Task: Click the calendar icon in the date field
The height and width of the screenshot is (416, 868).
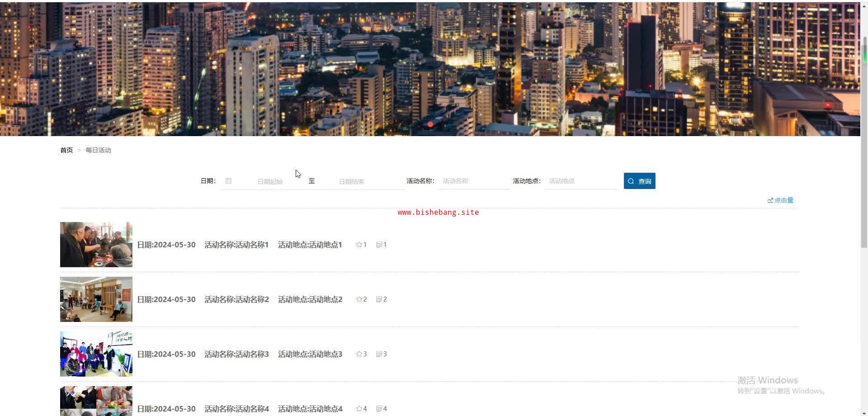Action: (x=228, y=181)
